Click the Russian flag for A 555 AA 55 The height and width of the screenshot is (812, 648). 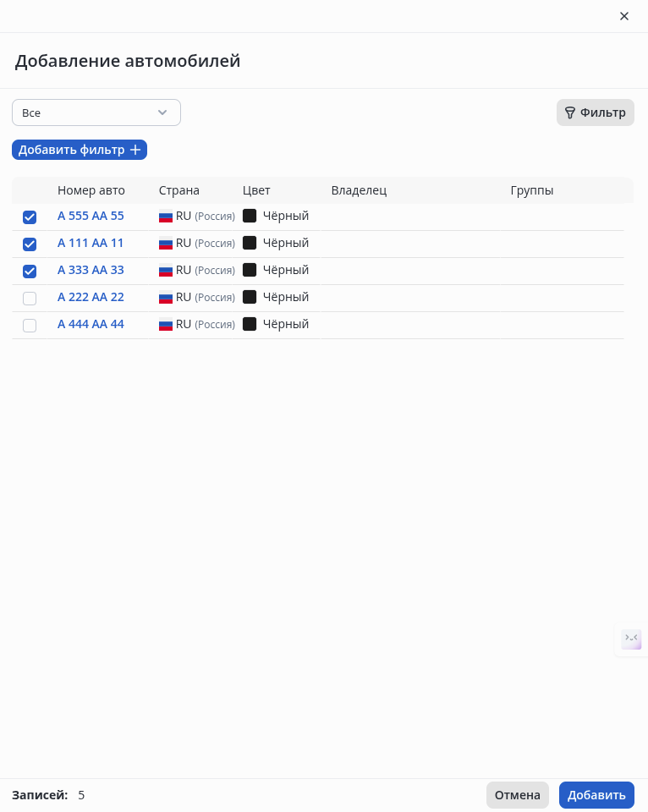pyautogui.click(x=166, y=216)
